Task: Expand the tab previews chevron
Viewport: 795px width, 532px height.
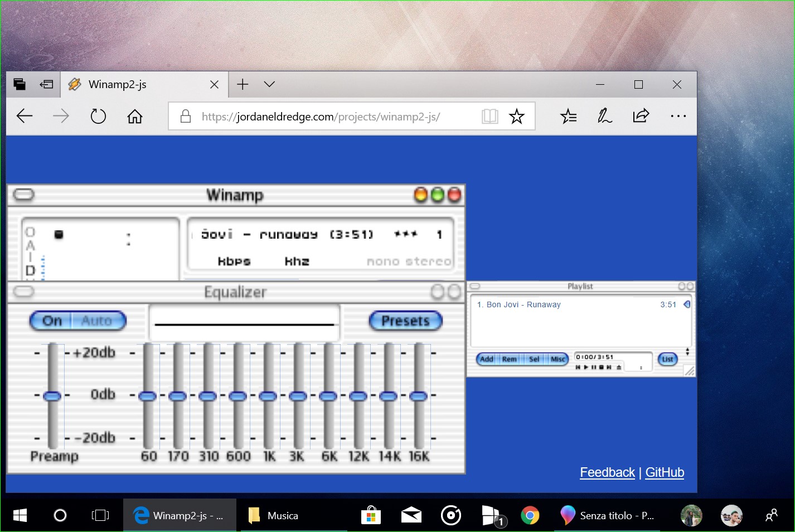Action: click(x=269, y=84)
